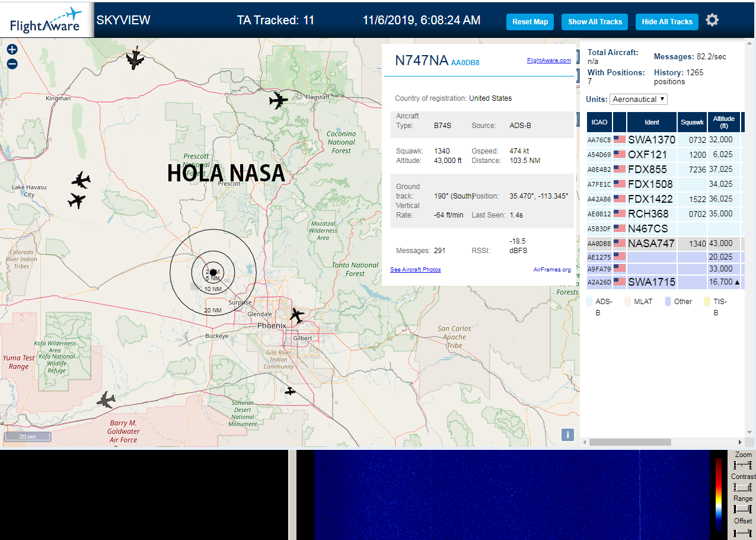Click the table scrollbar right arrow
The height and width of the screenshot is (540, 756).
(x=739, y=442)
